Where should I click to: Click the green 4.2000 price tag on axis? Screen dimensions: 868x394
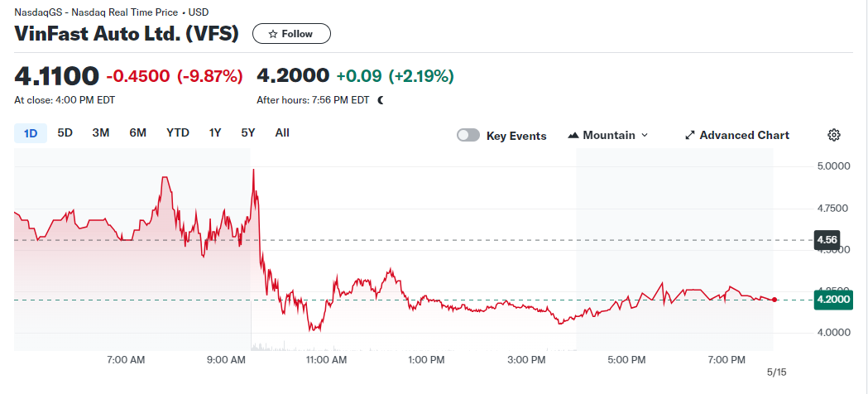(x=833, y=300)
